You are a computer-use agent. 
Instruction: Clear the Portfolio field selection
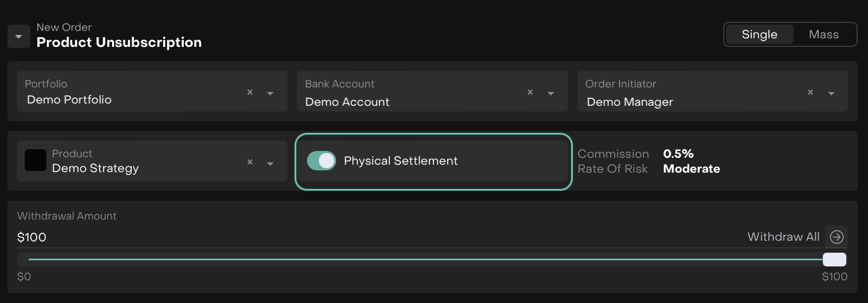click(250, 93)
